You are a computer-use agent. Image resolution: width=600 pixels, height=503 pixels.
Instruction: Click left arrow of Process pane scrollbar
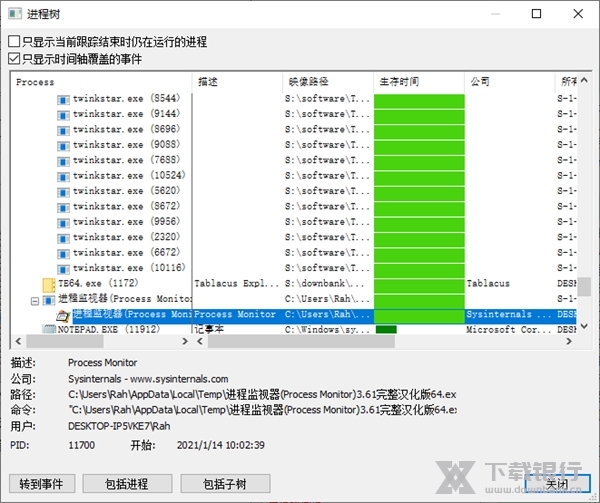point(18,341)
